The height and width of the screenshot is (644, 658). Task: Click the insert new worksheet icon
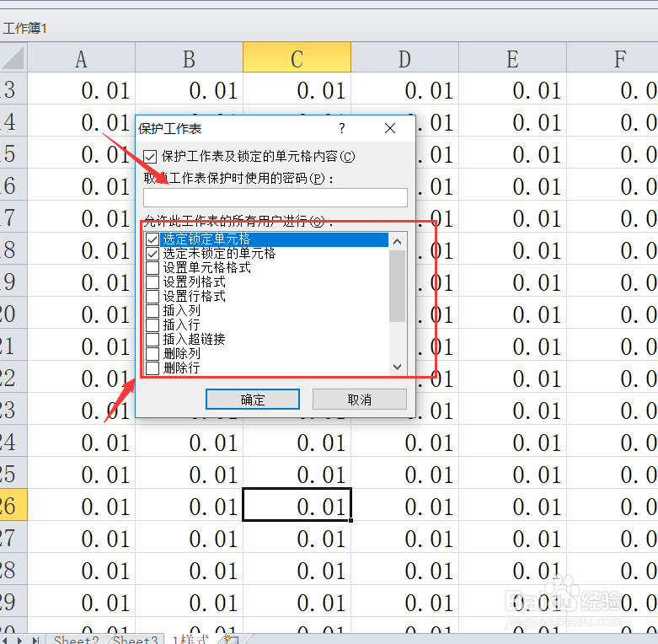tap(232, 640)
